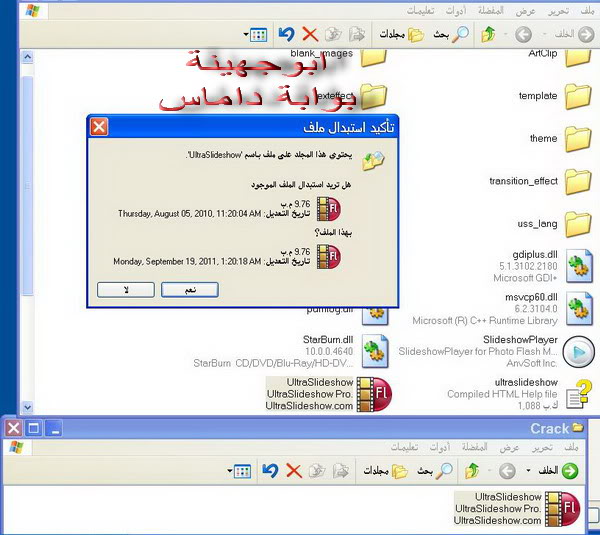The width and height of the screenshot is (600, 535).
Task: Select the ArtClip folder
Action: tap(579, 57)
